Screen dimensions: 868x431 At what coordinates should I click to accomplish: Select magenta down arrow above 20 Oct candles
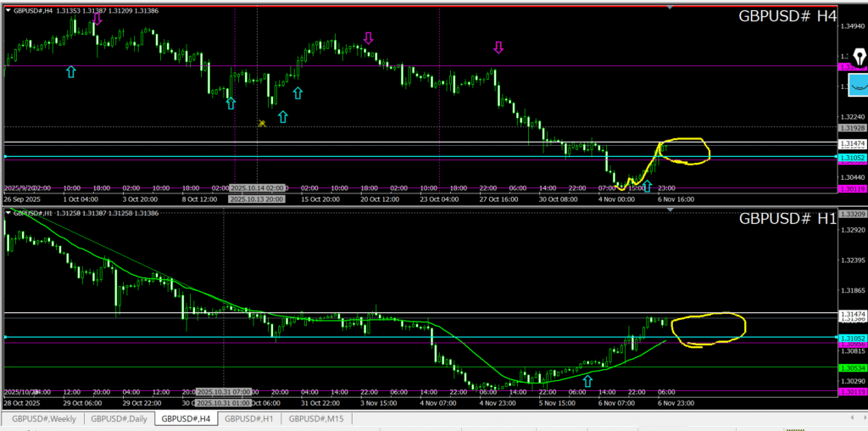(x=368, y=38)
